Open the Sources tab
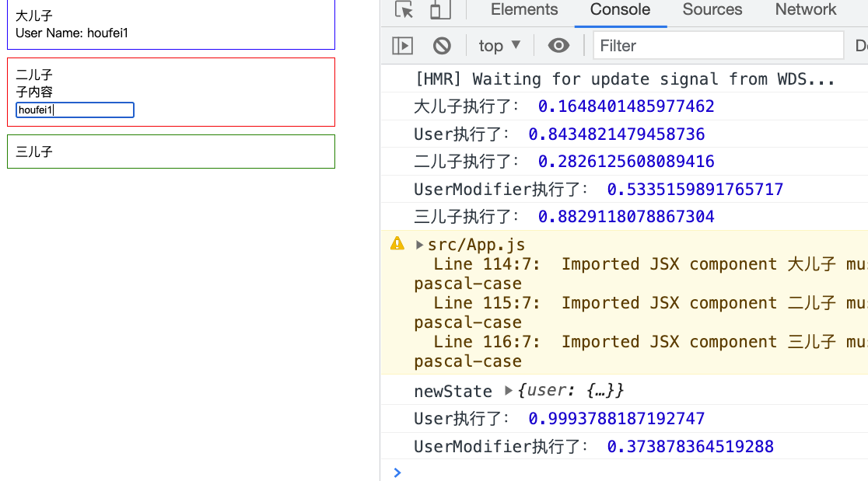868x481 pixels. 712,10
